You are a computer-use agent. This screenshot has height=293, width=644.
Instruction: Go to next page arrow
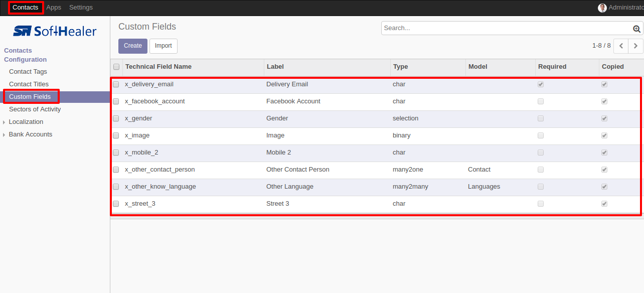(636, 46)
